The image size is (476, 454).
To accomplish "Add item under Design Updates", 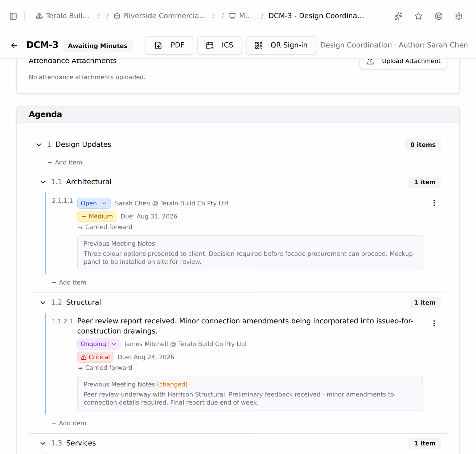I will [65, 162].
